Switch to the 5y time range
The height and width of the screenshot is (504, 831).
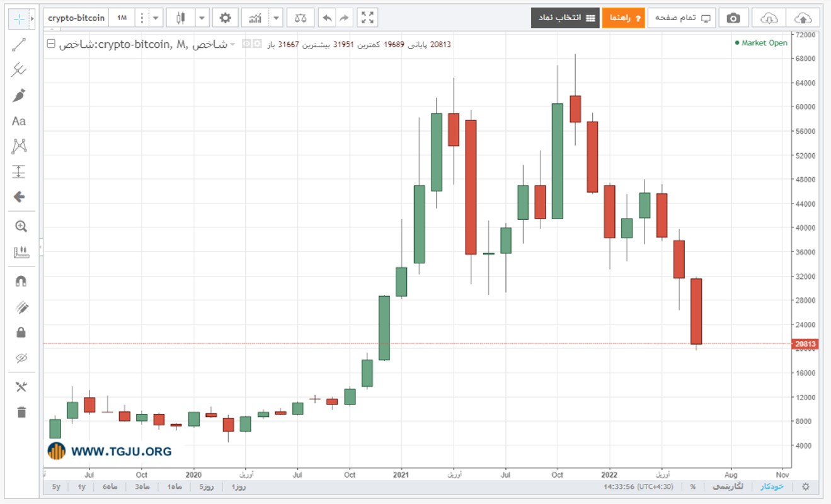57,486
